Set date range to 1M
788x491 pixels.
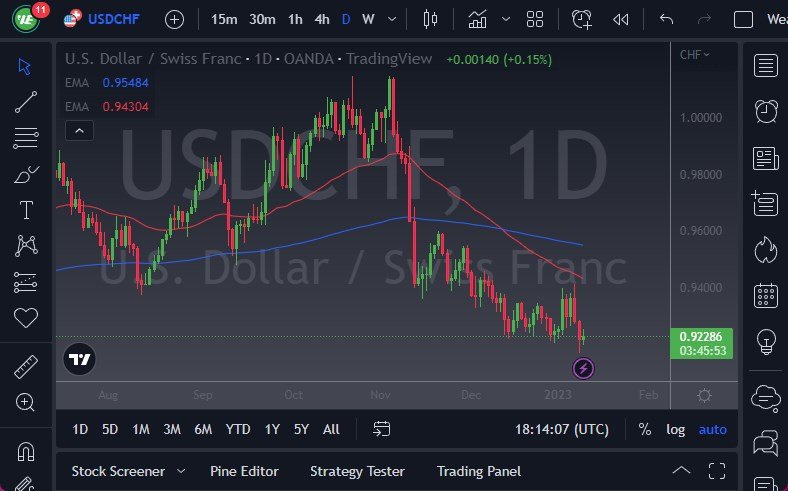(141, 430)
